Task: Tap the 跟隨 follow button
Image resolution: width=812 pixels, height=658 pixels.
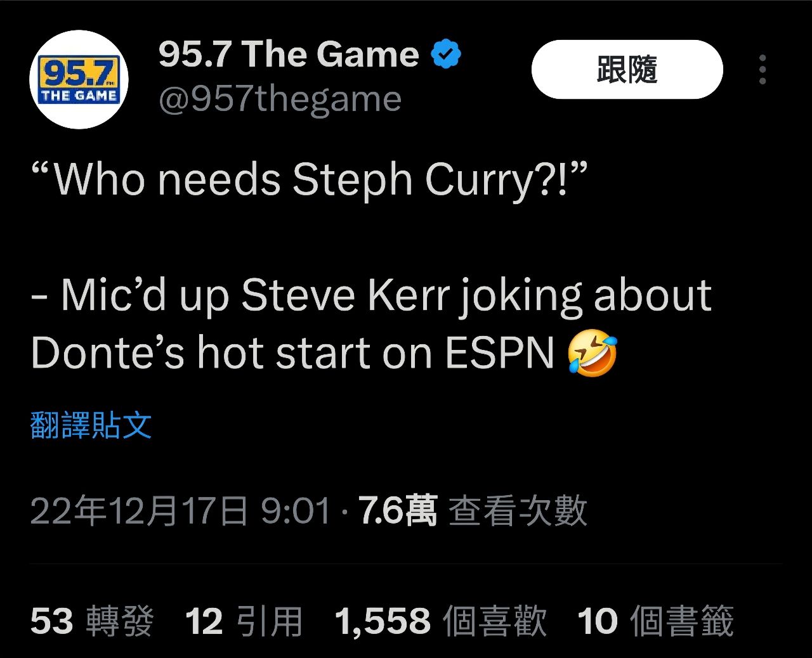Action: coord(627,69)
